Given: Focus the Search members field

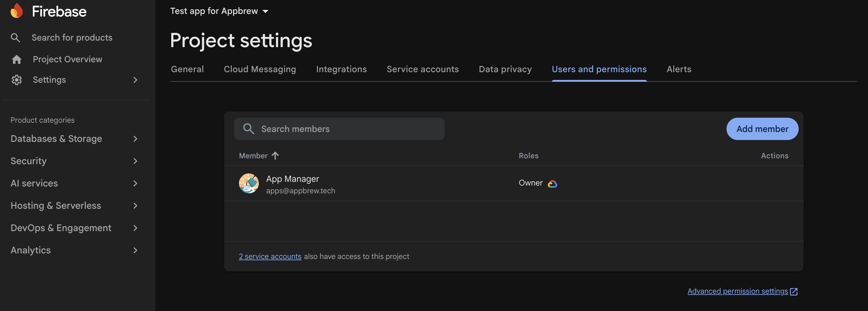Looking at the screenshot, I should point(339,129).
